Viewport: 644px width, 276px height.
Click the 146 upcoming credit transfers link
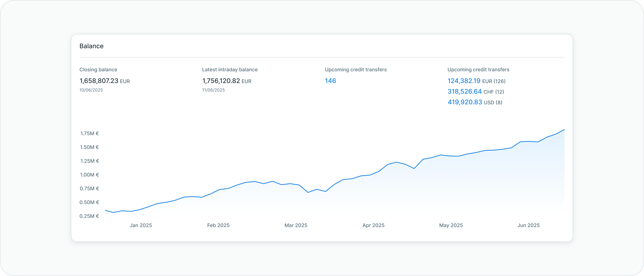pyautogui.click(x=330, y=81)
